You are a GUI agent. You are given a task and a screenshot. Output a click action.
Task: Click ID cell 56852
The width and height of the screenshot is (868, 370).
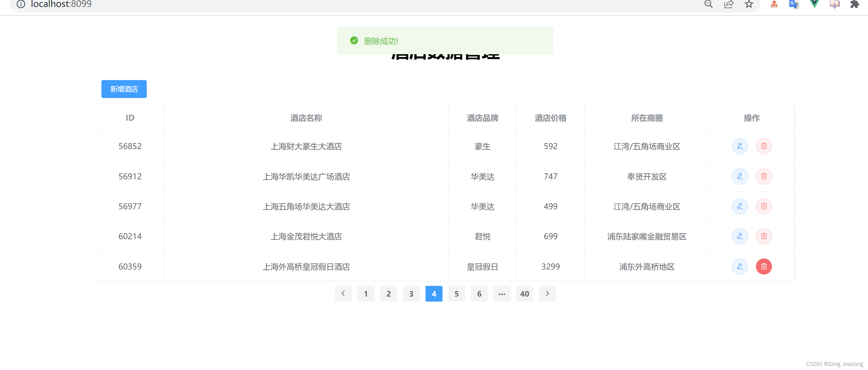[x=130, y=146]
